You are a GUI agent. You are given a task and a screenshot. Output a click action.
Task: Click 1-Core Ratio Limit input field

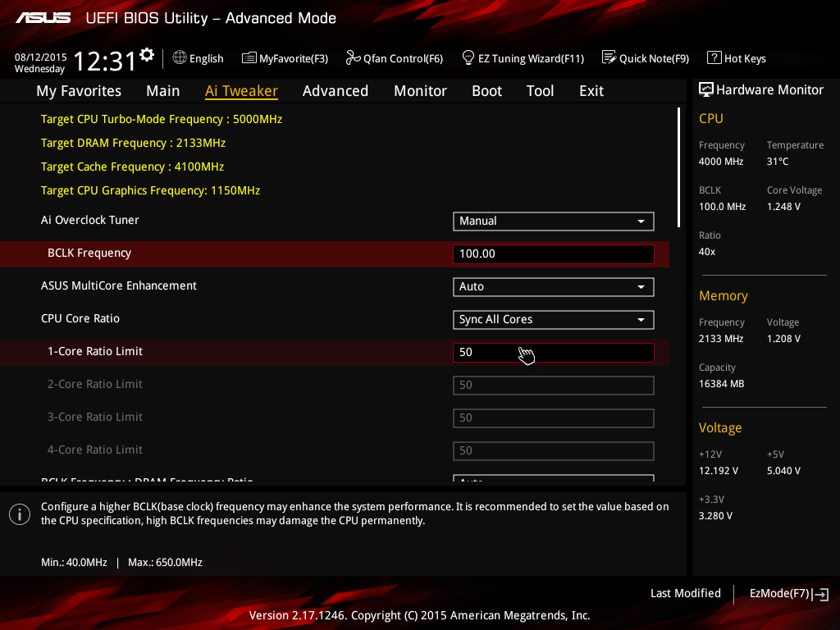tap(554, 353)
